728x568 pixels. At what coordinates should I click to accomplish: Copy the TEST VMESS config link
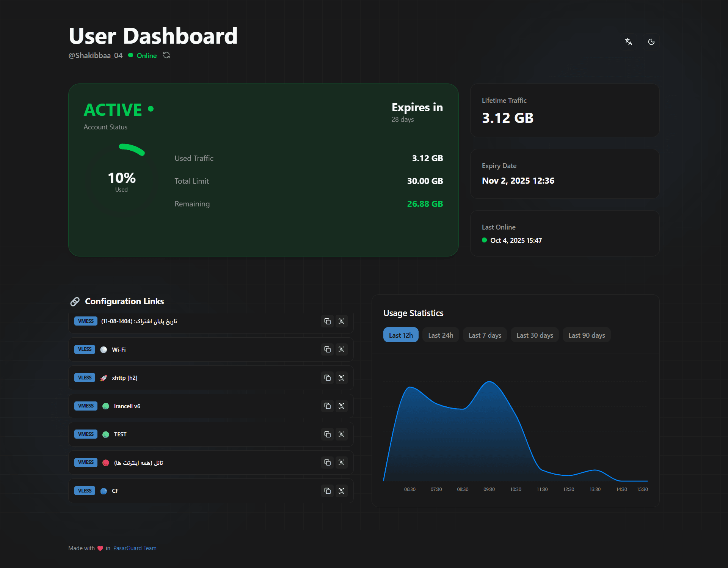(327, 434)
